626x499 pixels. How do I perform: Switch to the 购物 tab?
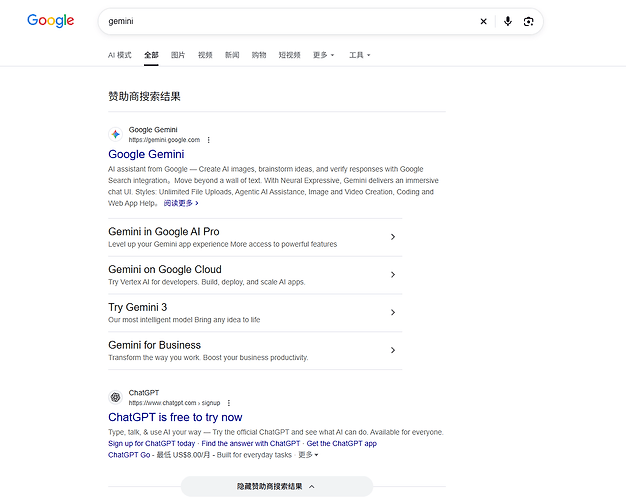259,55
